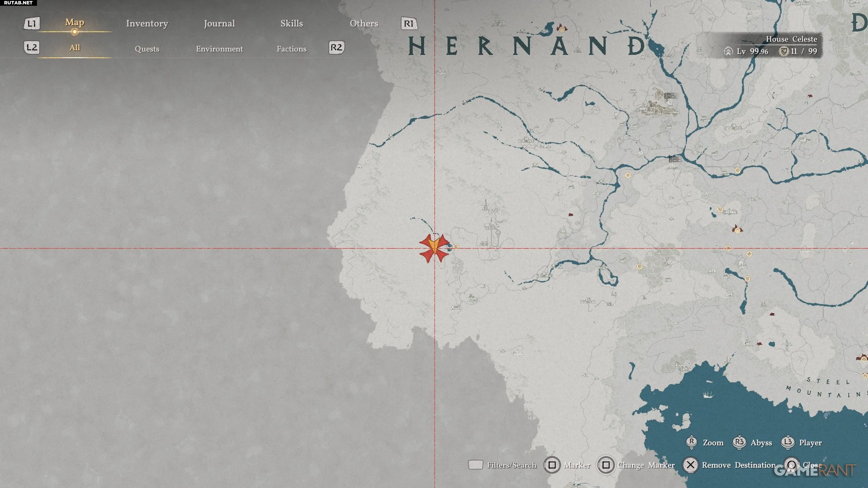This screenshot has width=868, height=488.
Task: Click the X icon for Remove Destination
Action: tap(690, 465)
